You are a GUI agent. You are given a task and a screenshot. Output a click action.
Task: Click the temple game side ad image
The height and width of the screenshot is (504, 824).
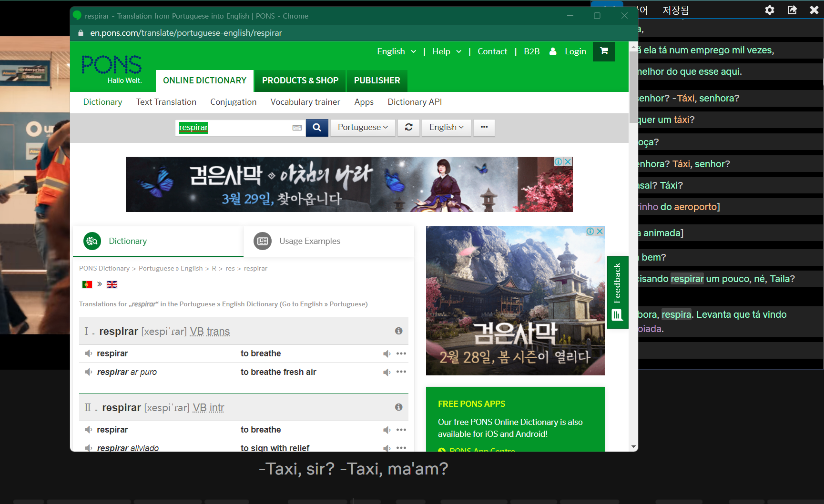pos(515,301)
